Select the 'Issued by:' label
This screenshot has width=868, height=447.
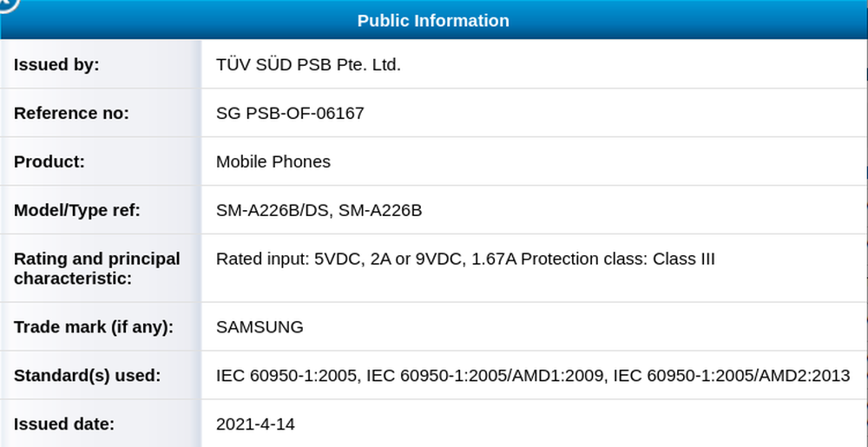(x=57, y=64)
